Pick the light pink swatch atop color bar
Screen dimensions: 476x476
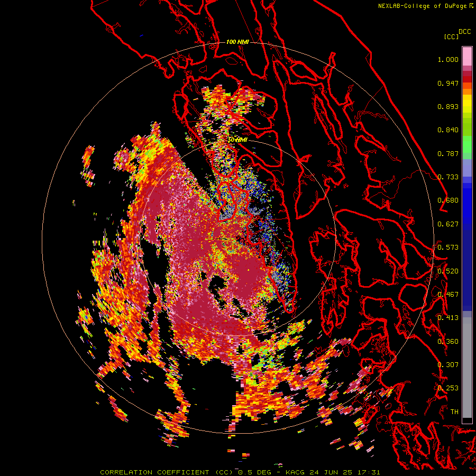point(467,56)
